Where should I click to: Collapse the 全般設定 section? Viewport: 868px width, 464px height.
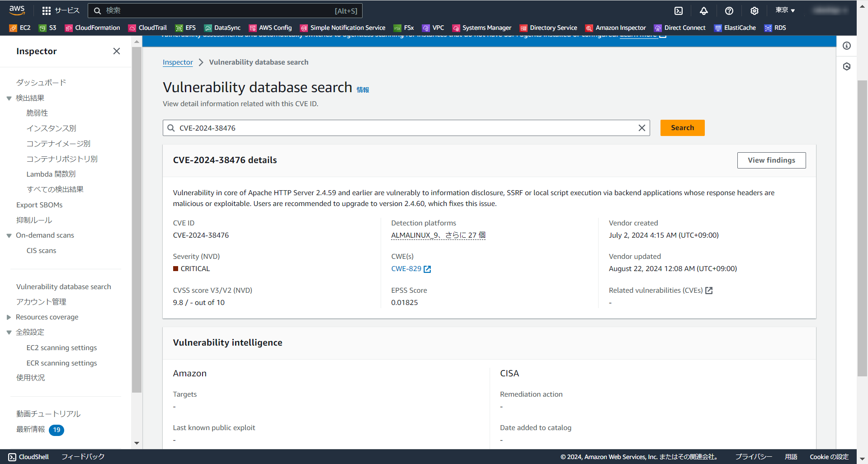coord(9,332)
